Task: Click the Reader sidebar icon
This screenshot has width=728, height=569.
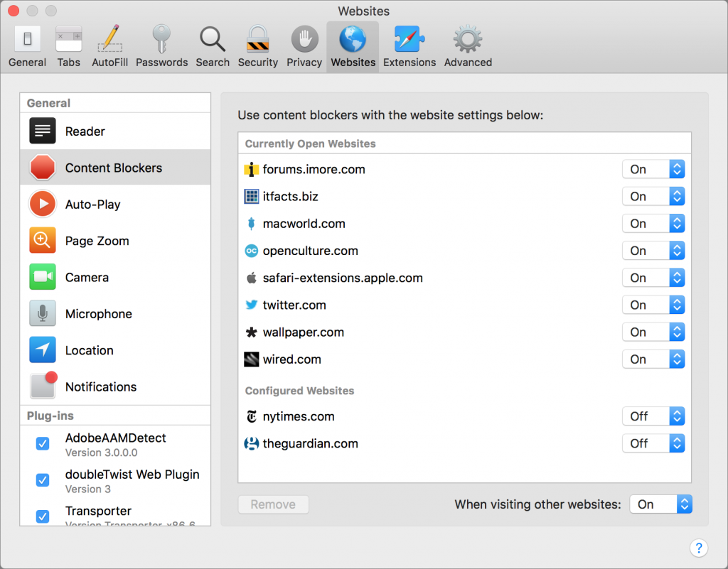Action: 43,131
